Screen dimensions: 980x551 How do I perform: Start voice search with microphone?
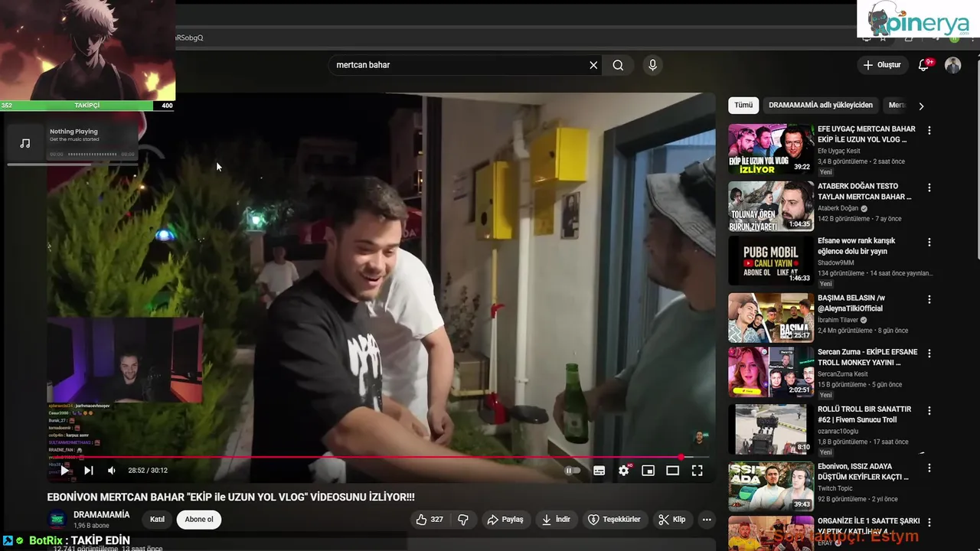point(652,65)
